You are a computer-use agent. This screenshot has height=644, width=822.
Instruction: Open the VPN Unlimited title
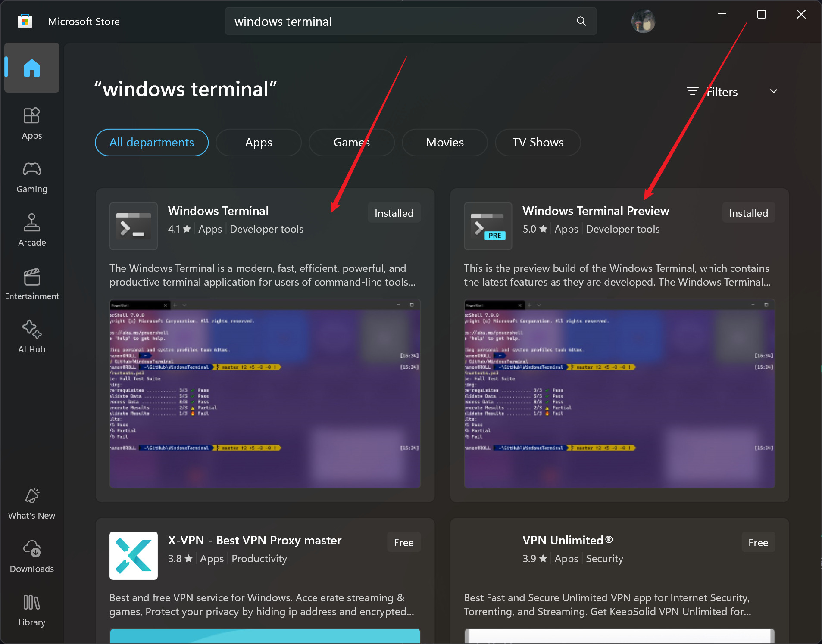568,540
